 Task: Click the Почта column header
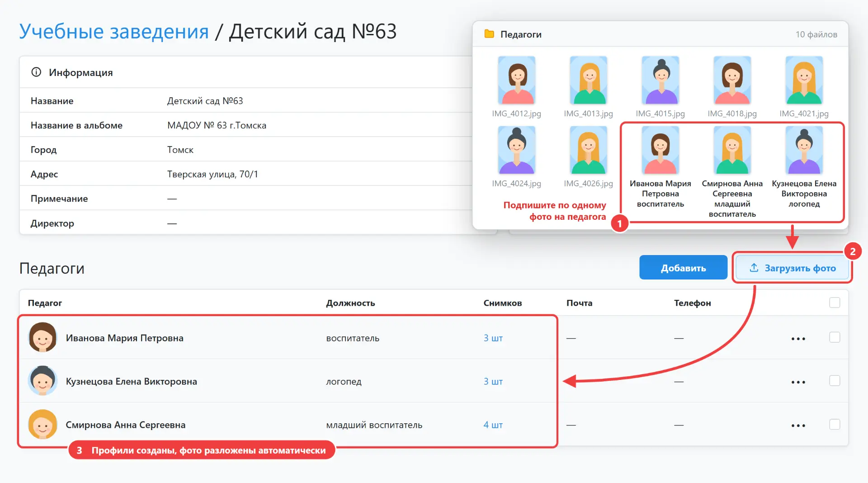579,303
